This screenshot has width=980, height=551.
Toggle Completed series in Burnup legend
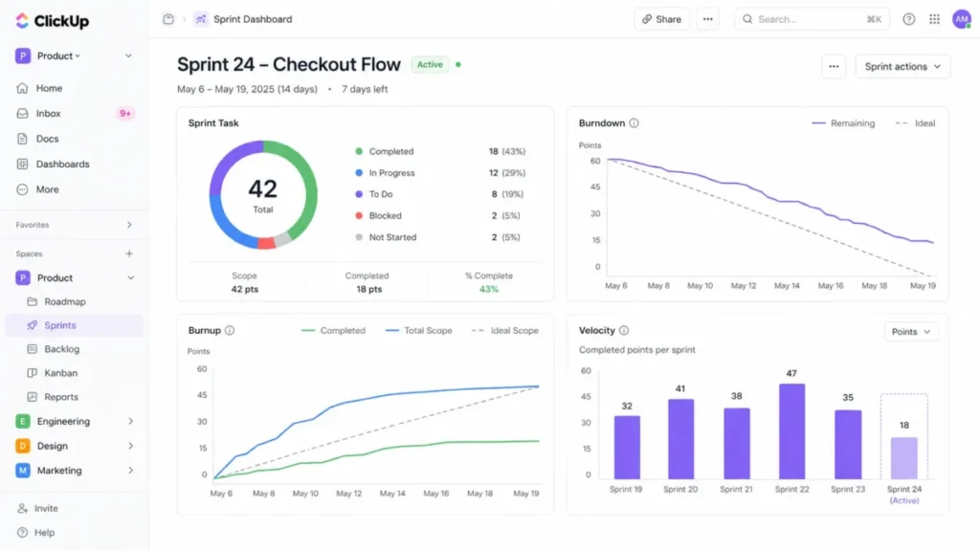333,330
